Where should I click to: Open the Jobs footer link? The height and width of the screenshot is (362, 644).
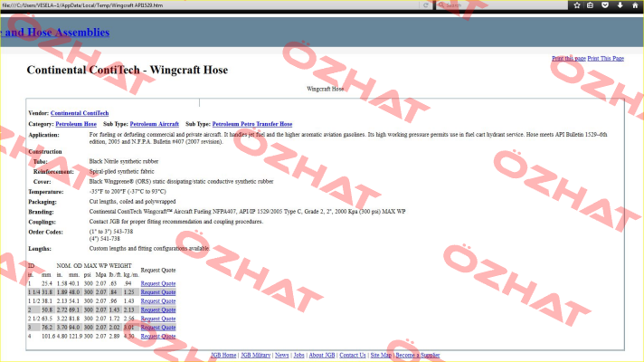pyautogui.click(x=299, y=355)
